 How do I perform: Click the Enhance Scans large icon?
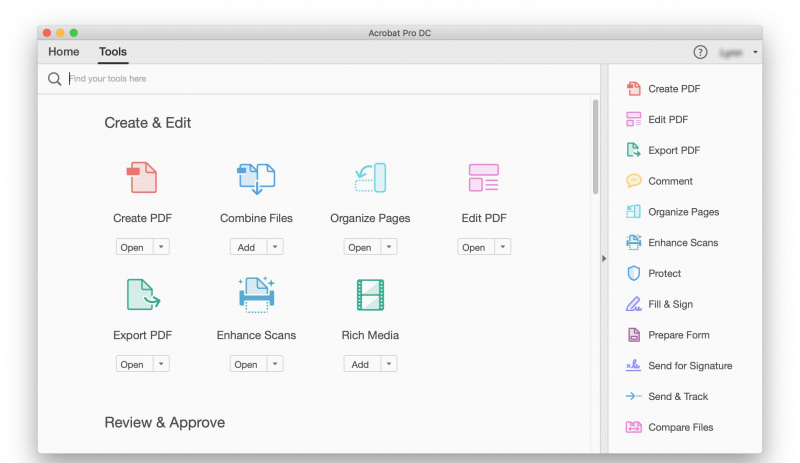tap(256, 295)
